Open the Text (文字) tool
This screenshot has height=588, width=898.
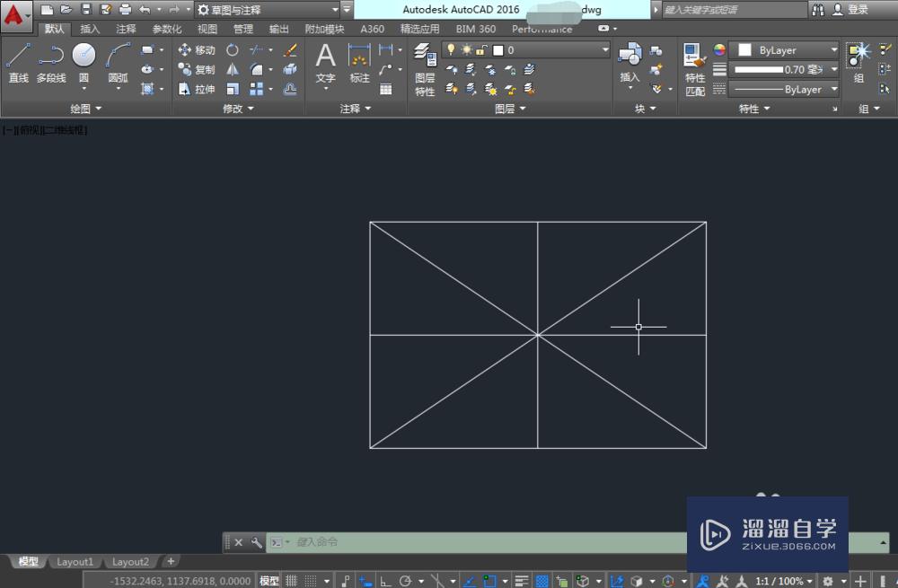coord(325,61)
